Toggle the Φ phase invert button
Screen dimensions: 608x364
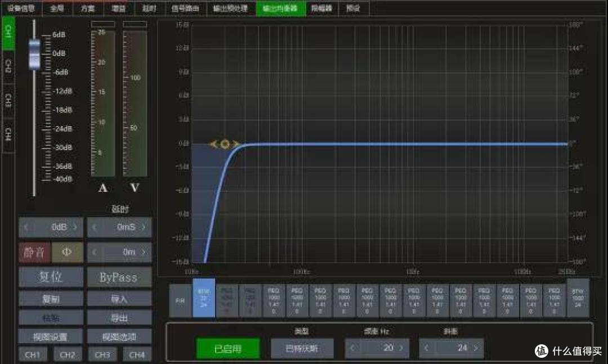(67, 253)
